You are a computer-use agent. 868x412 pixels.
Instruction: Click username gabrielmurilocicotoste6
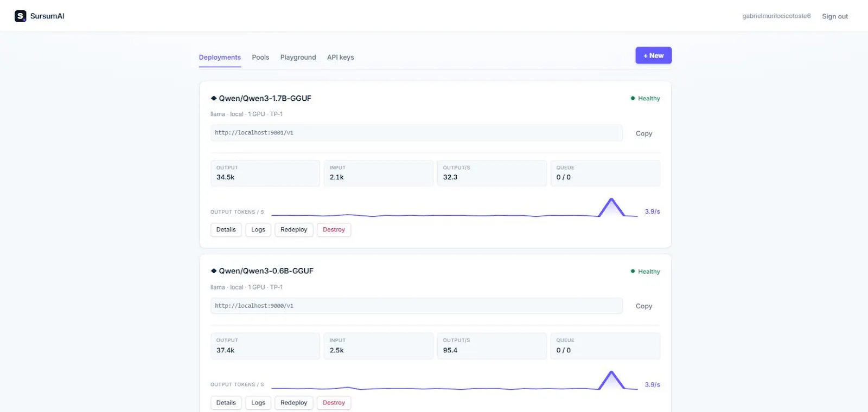(x=776, y=16)
